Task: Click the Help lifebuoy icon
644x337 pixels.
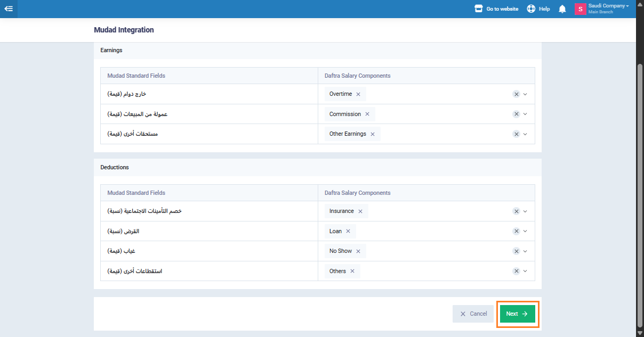Action: [531, 9]
